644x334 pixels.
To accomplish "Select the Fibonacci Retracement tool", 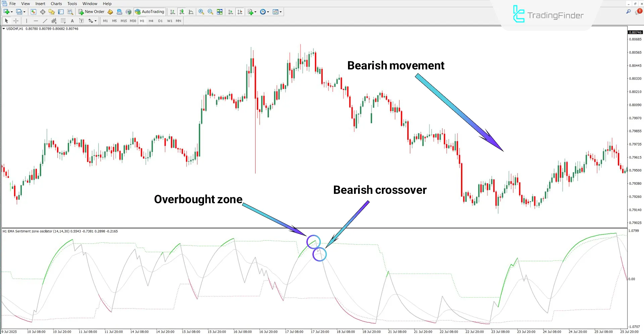I will click(63, 20).
